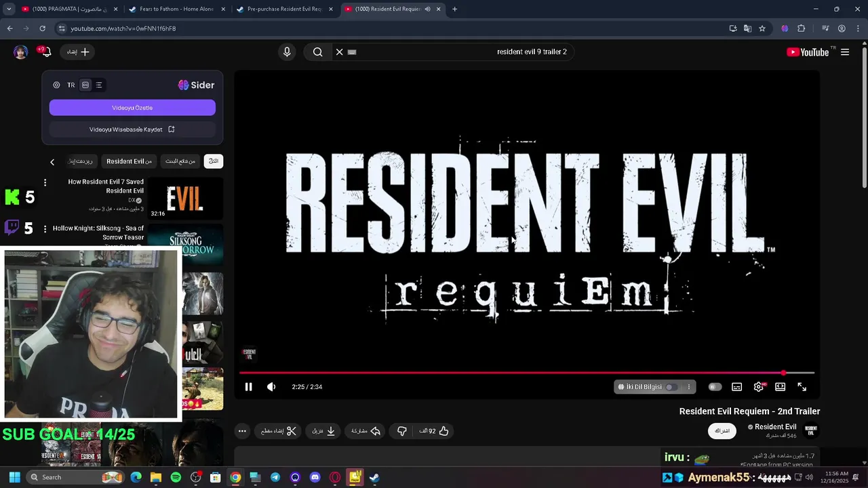Click the voice search microphone icon
This screenshot has height=488, width=868.
tap(287, 52)
